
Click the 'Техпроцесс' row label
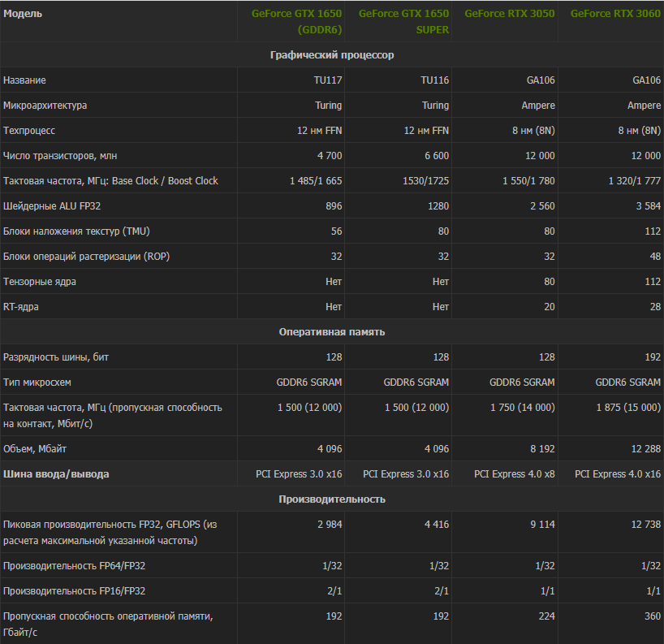coord(29,131)
